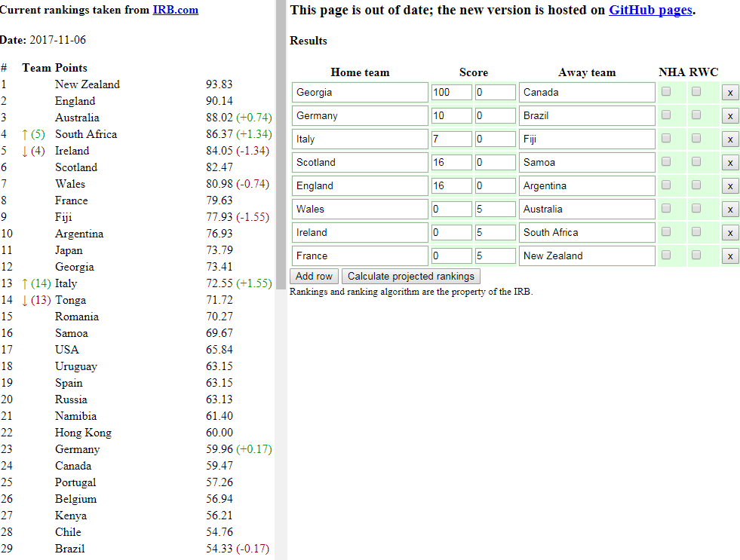Click the Date 2017-11-06 text
This screenshot has height=560, width=740.
point(43,40)
